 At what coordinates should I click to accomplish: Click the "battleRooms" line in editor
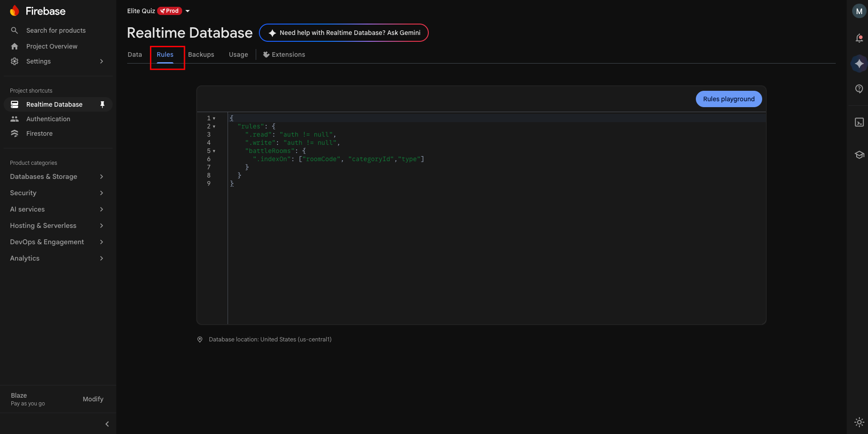coord(276,151)
